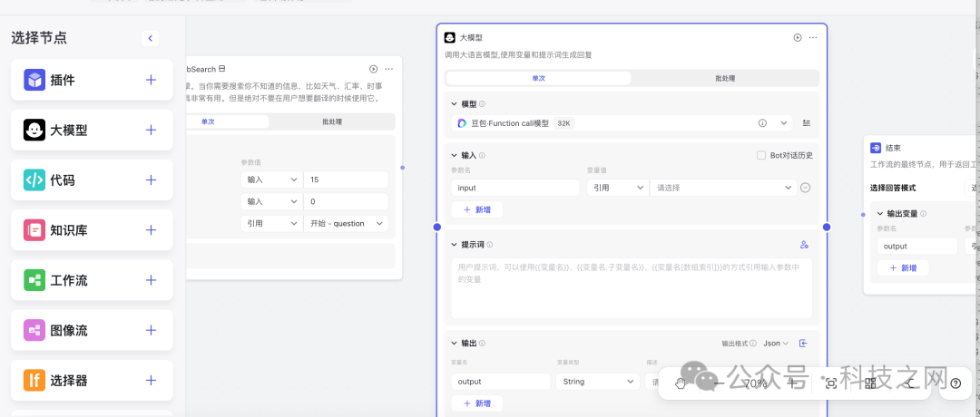Click the 代码 code-bracket icon in node list
This screenshot has width=980, height=417.
click(35, 179)
